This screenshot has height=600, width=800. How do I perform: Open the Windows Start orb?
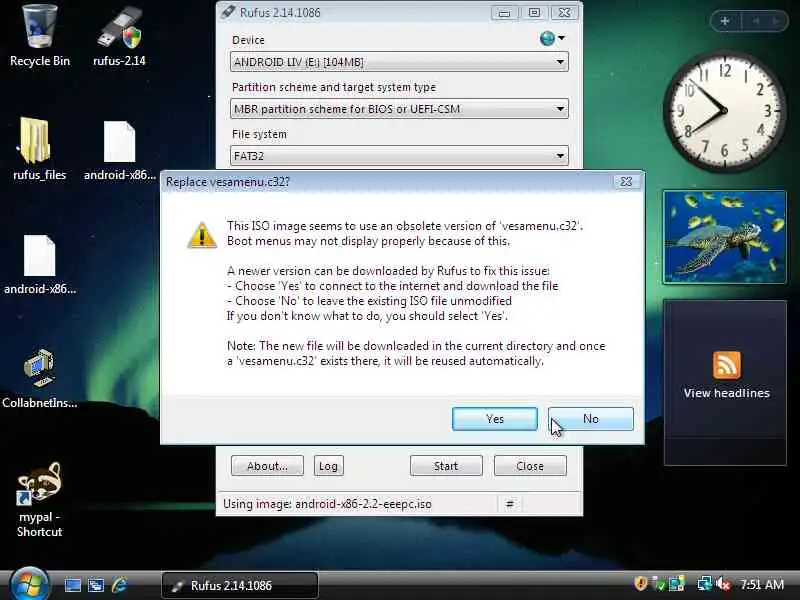pyautogui.click(x=29, y=585)
